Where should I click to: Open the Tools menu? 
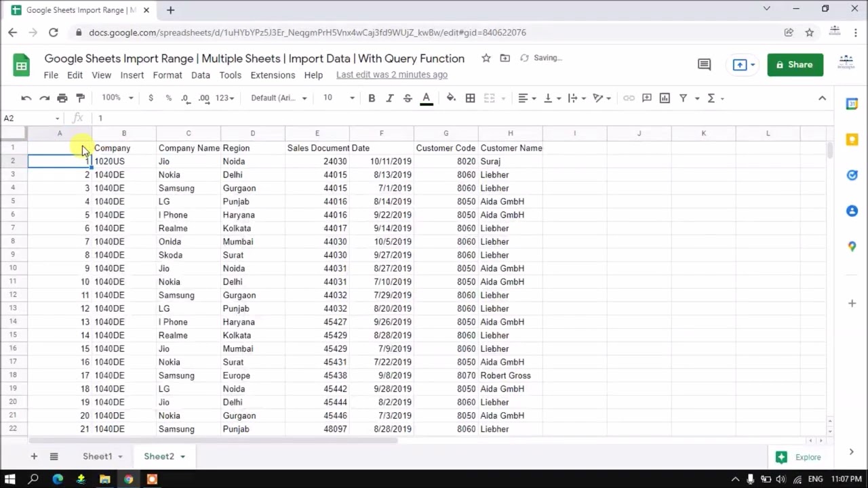click(x=230, y=75)
